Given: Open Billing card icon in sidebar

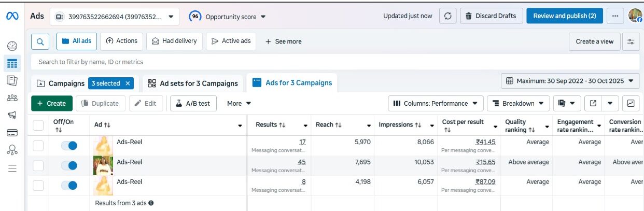Looking at the screenshot, I should pyautogui.click(x=12, y=133).
